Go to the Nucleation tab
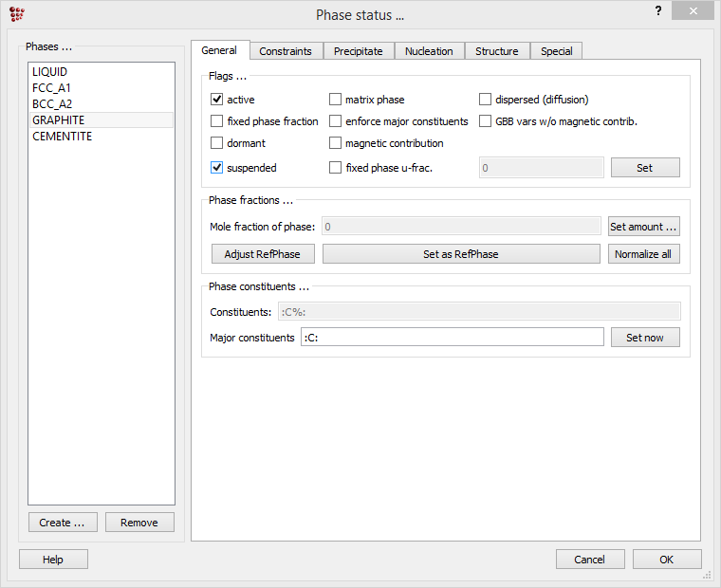 [x=429, y=51]
